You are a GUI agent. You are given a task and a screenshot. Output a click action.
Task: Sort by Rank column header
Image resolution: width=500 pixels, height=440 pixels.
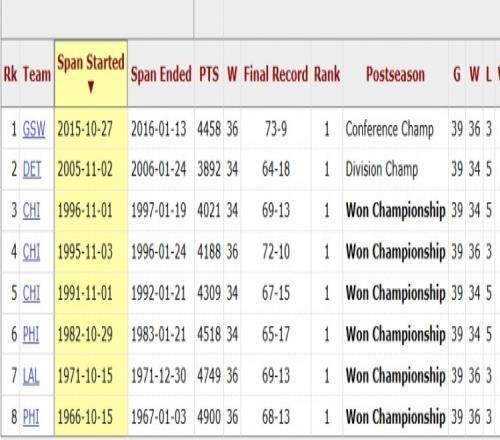tap(327, 74)
